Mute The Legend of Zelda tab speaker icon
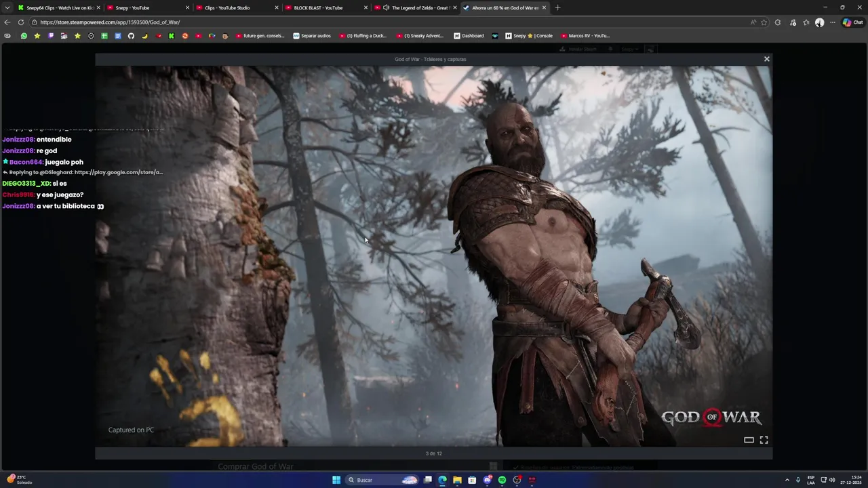The image size is (868, 488). (386, 7)
